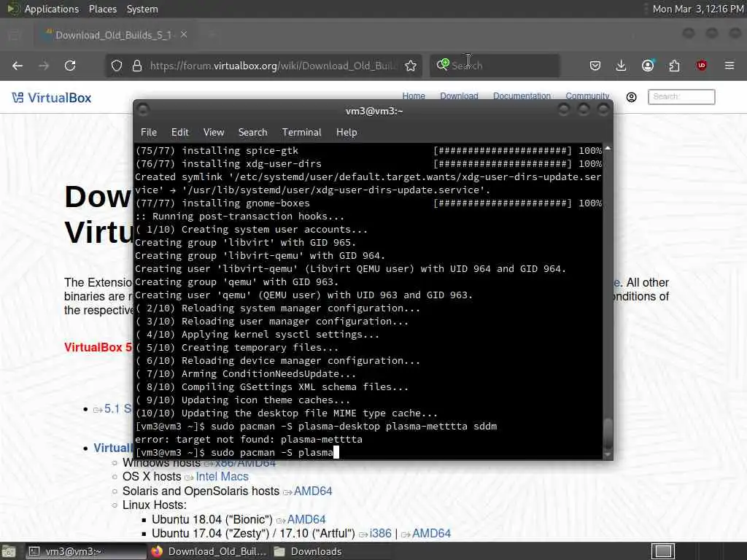This screenshot has height=560, width=747.
Task: Open the Firefox downloads panel
Action: coord(622,66)
